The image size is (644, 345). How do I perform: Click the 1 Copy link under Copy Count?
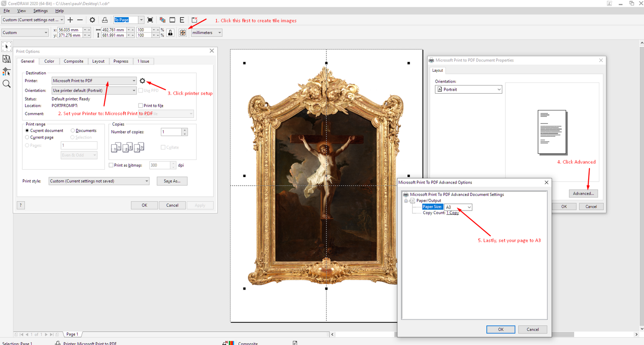point(453,213)
